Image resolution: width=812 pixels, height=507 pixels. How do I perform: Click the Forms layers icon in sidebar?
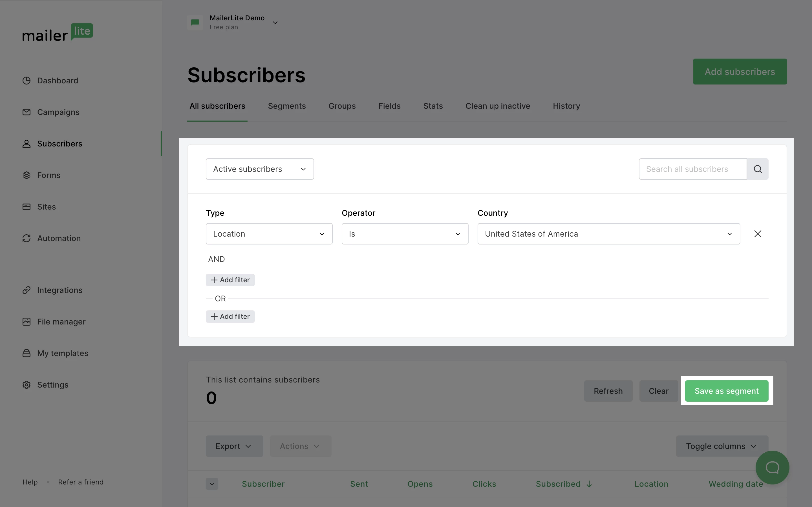(x=27, y=175)
